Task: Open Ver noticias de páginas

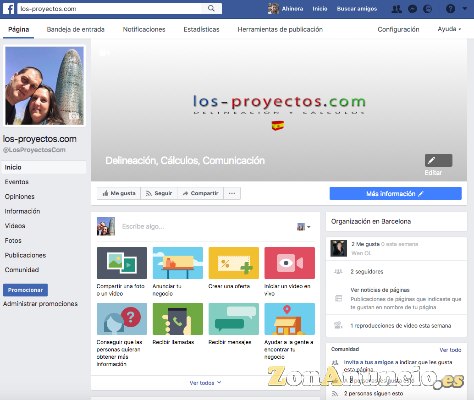Action: [380, 290]
